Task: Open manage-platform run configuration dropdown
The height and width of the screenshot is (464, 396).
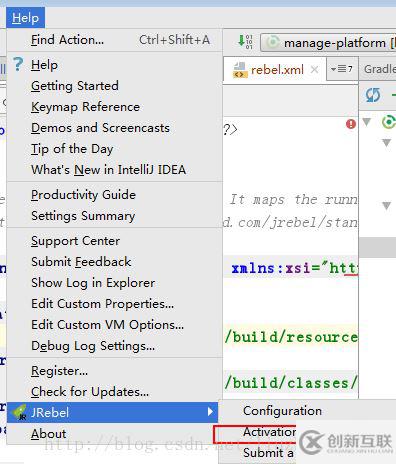Action: [328, 43]
